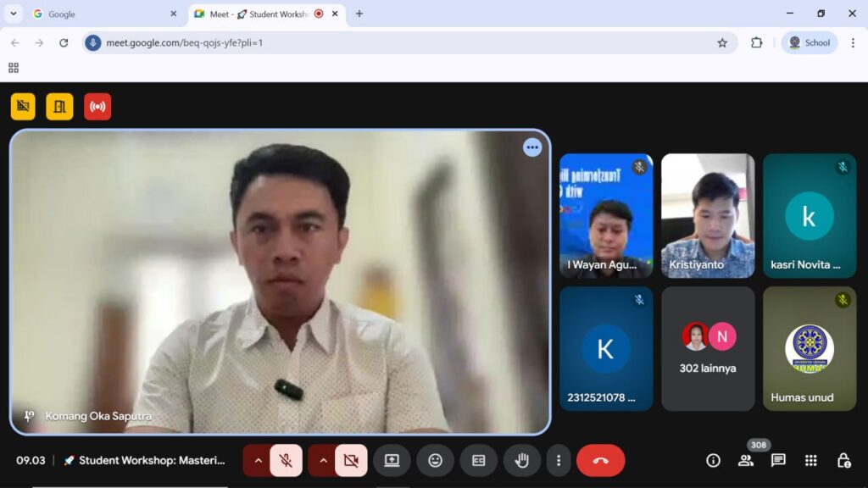Click the red recording indicator icon
This screenshot has width=868, height=488.
click(x=97, y=107)
